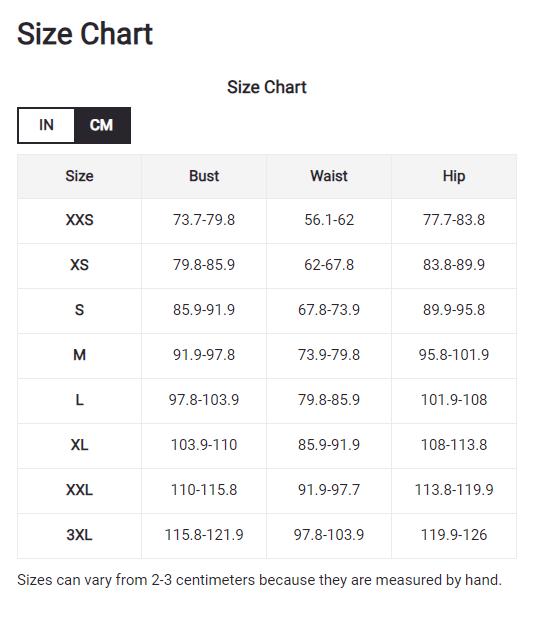Select the S size row label
533x617 pixels.
(x=79, y=310)
